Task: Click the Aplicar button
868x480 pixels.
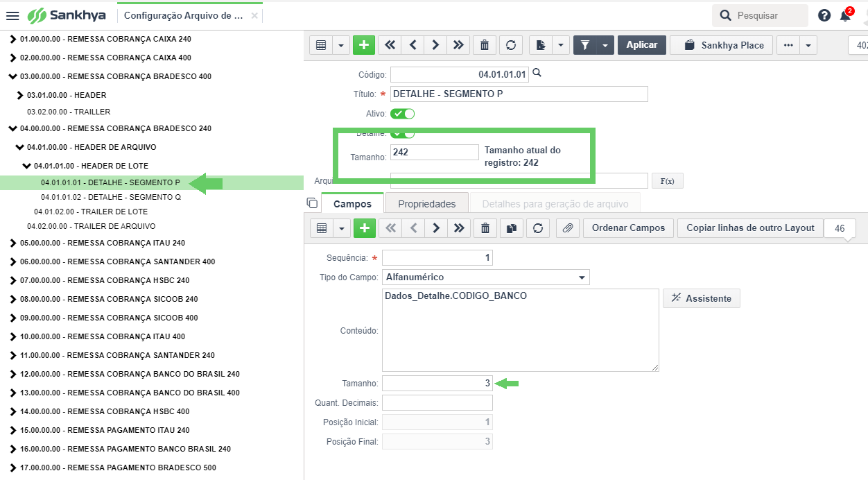Action: (x=641, y=45)
